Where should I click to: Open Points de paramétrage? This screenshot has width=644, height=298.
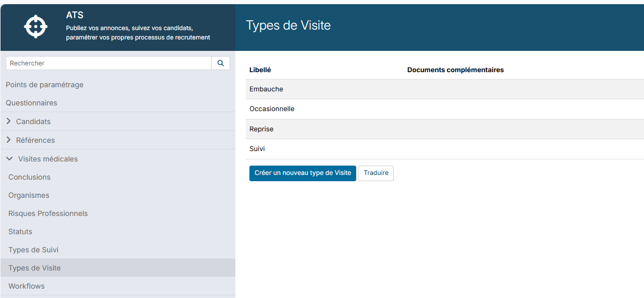tap(45, 85)
